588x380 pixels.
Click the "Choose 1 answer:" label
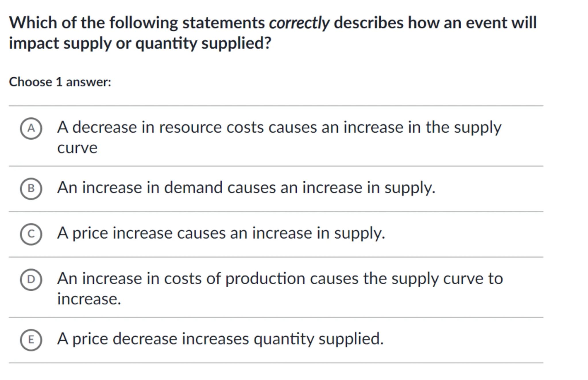[60, 82]
